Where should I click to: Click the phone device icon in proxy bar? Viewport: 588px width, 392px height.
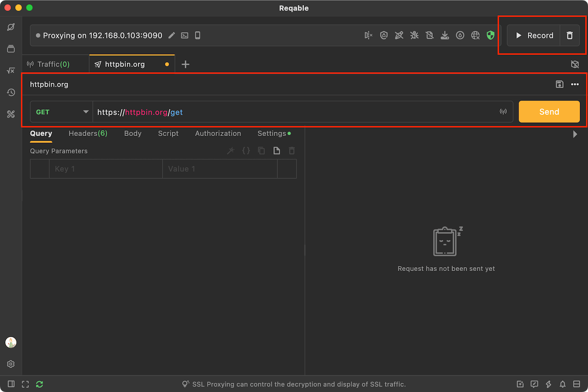(x=198, y=35)
